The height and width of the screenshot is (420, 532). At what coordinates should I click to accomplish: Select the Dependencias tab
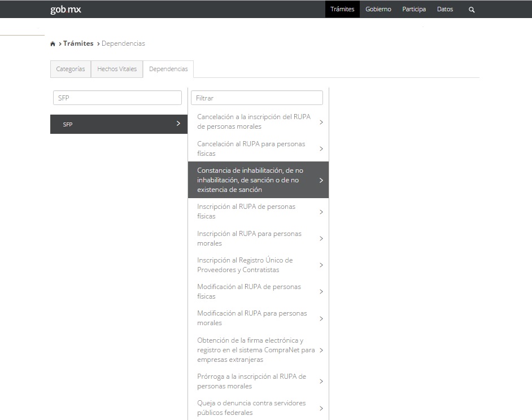pos(168,69)
